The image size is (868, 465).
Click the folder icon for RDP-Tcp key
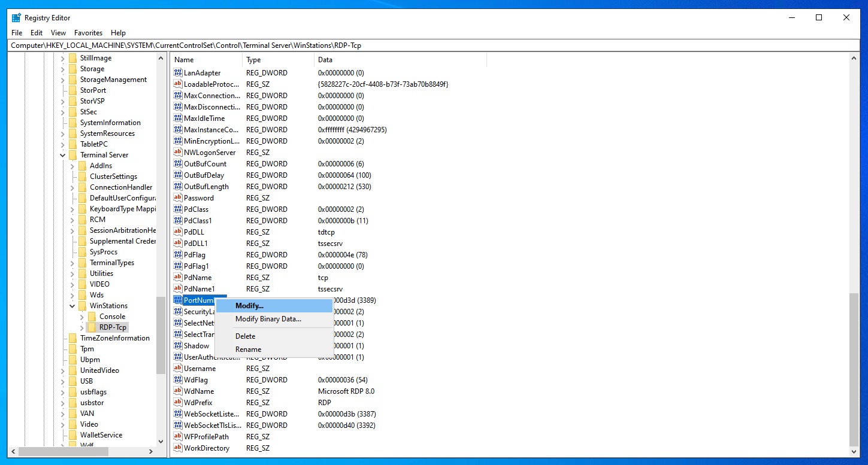92,327
